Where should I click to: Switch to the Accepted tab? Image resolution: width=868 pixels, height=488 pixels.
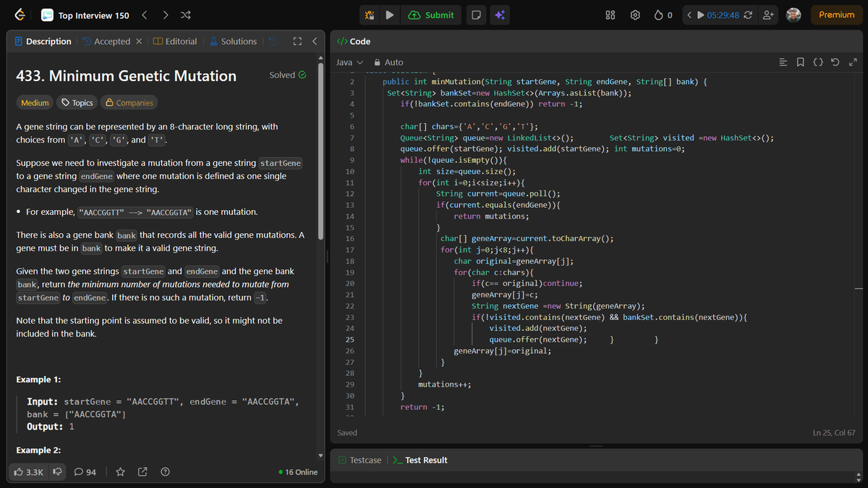106,41
